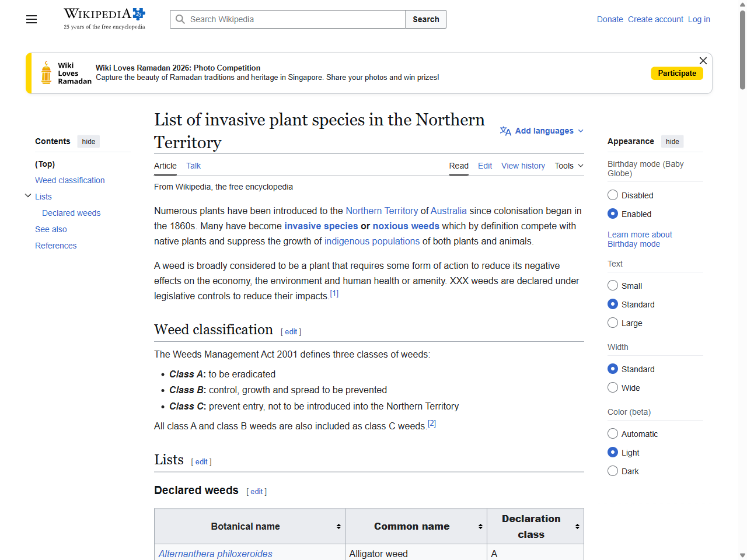The height and width of the screenshot is (560, 747).
Task: Enable Dark color mode
Action: [613, 471]
